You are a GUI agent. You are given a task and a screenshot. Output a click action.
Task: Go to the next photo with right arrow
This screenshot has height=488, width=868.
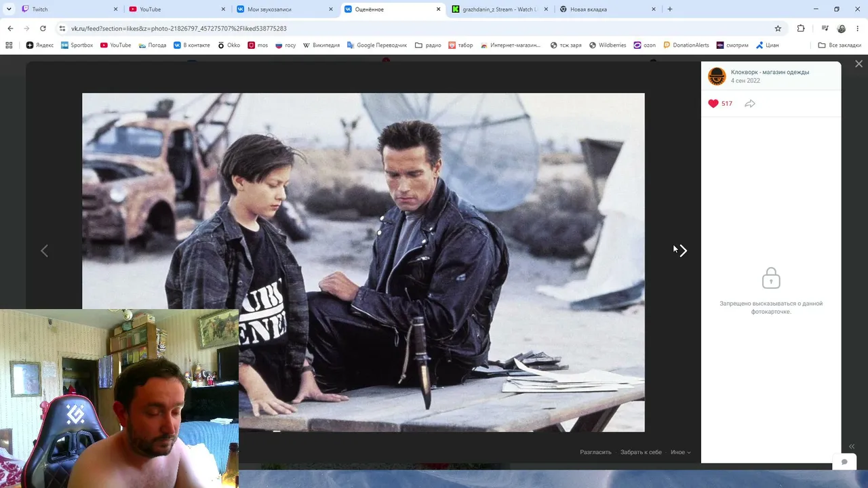point(683,251)
